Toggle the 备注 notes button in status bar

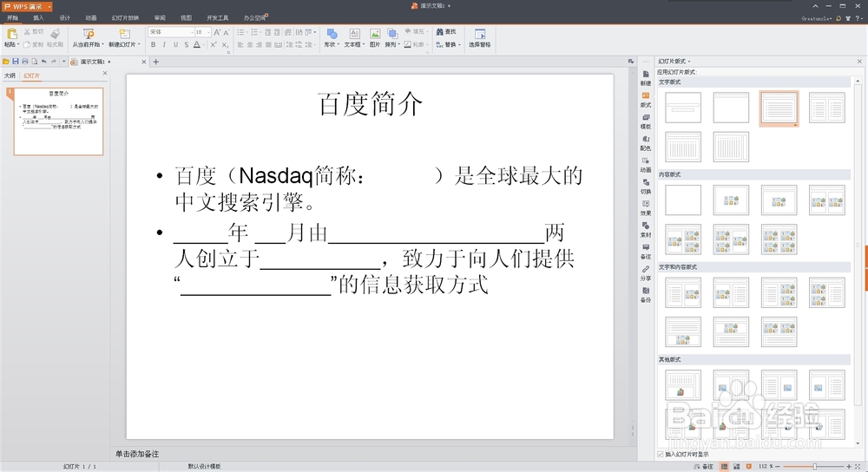pyautogui.click(x=704, y=467)
